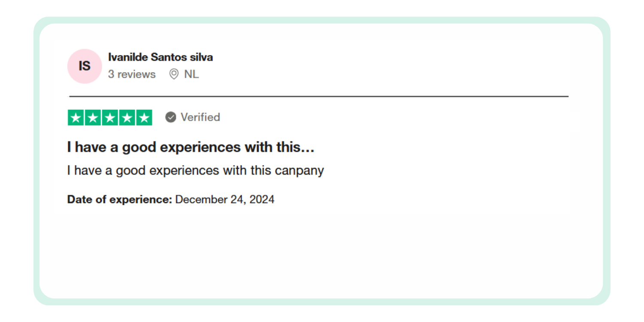The image size is (644, 322).
Task: Click the location pin icon
Action: pos(174,74)
